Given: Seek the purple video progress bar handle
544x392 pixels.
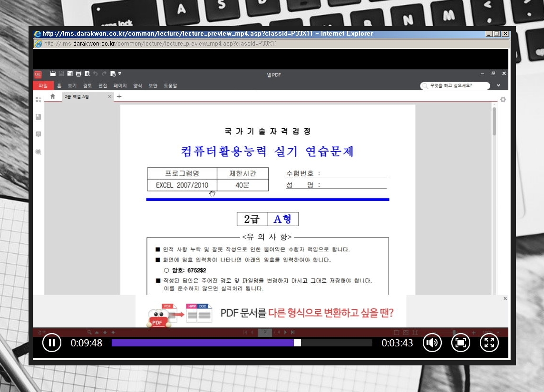Looking at the screenshot, I should click(297, 343).
